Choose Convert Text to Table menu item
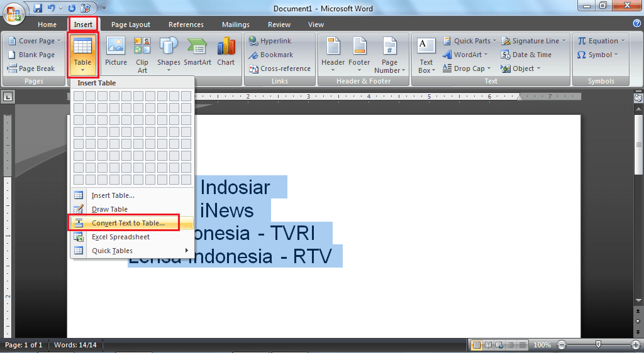The image size is (644, 353). [128, 223]
